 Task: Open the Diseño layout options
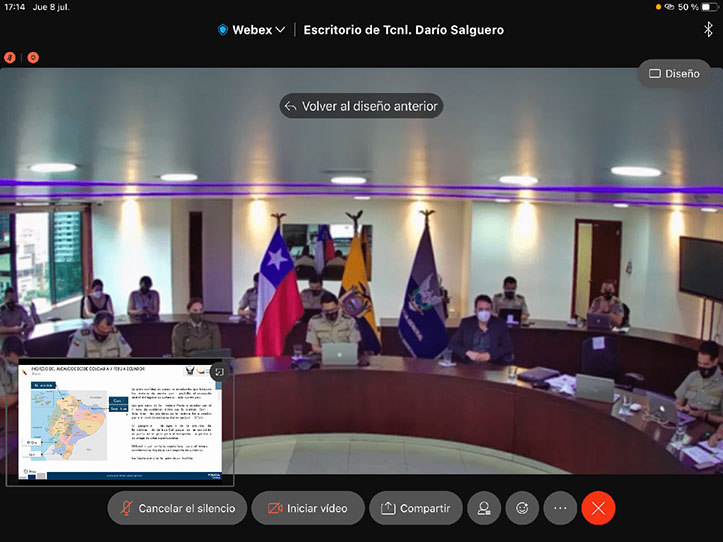pyautogui.click(x=674, y=73)
